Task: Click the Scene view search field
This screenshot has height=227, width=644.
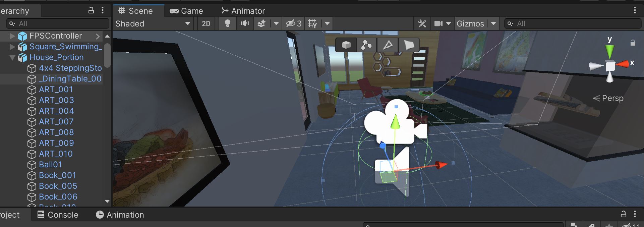Action: click(573, 23)
